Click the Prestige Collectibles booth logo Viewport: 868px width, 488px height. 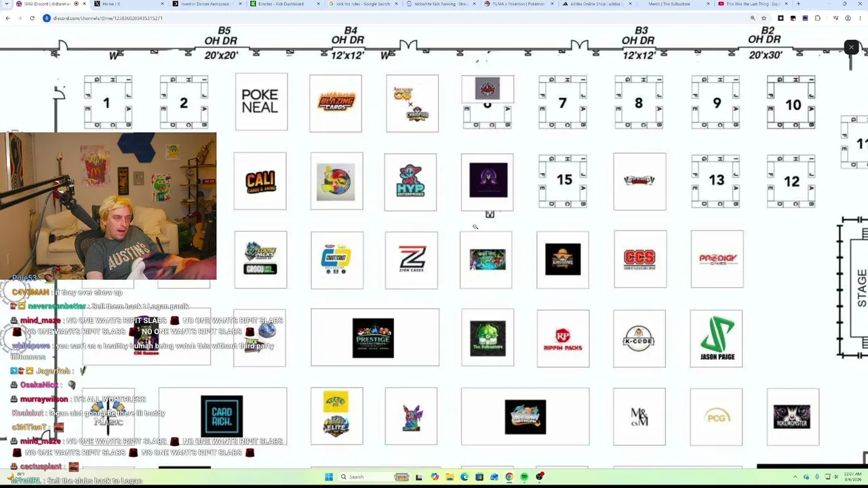tap(373, 338)
